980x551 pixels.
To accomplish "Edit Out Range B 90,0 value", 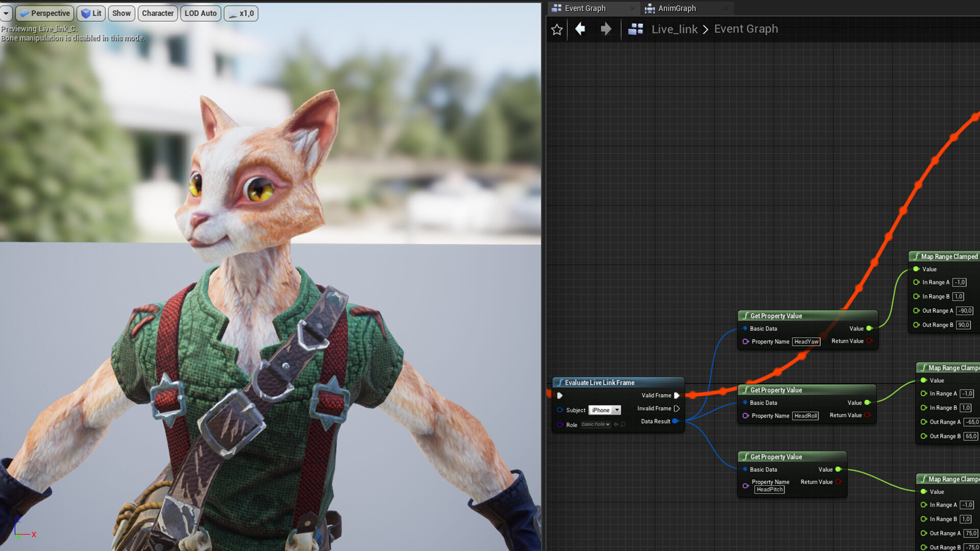I will (x=963, y=325).
